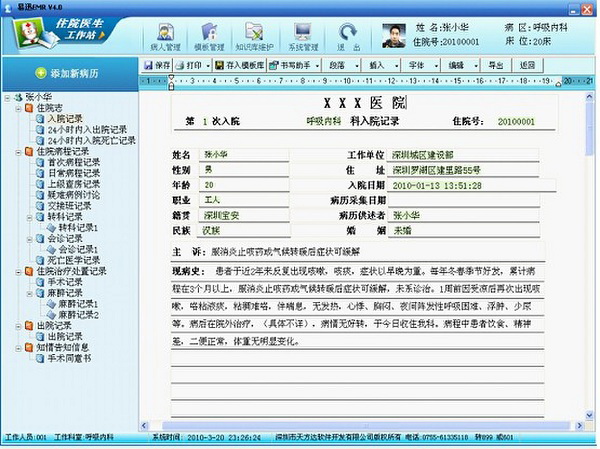Collapse the 麻醉记录 node

(x=29, y=294)
